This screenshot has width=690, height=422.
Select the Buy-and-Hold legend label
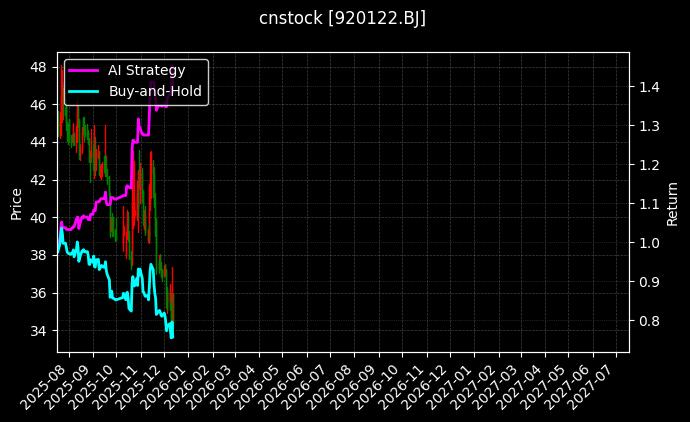pos(155,91)
